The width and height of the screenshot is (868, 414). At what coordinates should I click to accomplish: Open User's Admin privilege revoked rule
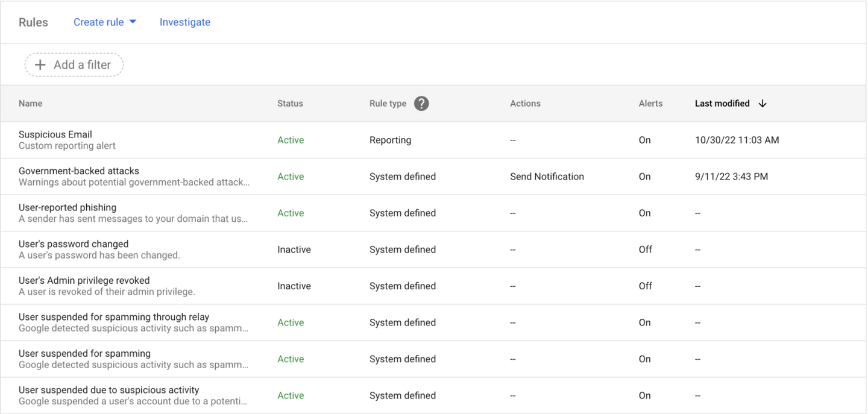[x=84, y=280]
